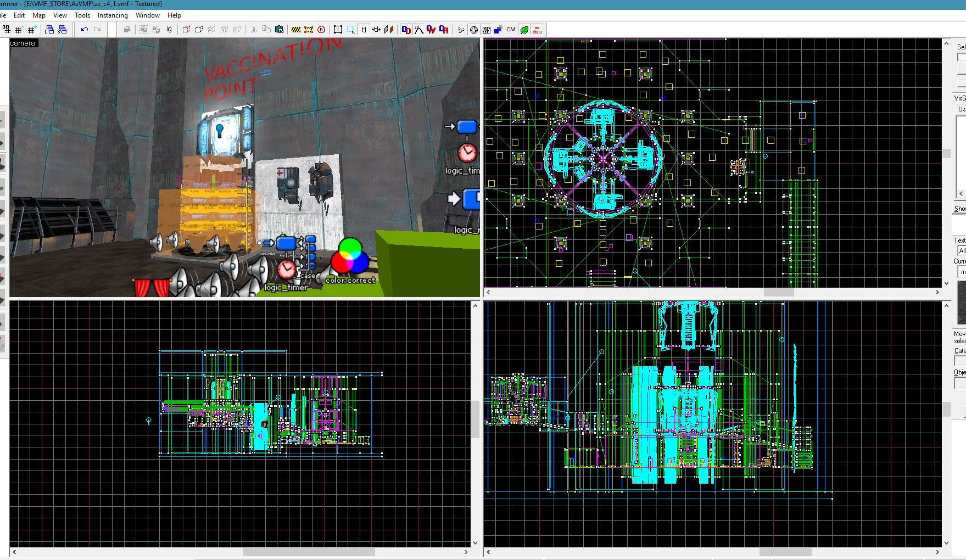966x560 pixels.
Task: Click bottom-left view scroll-right arrow
Action: (x=466, y=552)
